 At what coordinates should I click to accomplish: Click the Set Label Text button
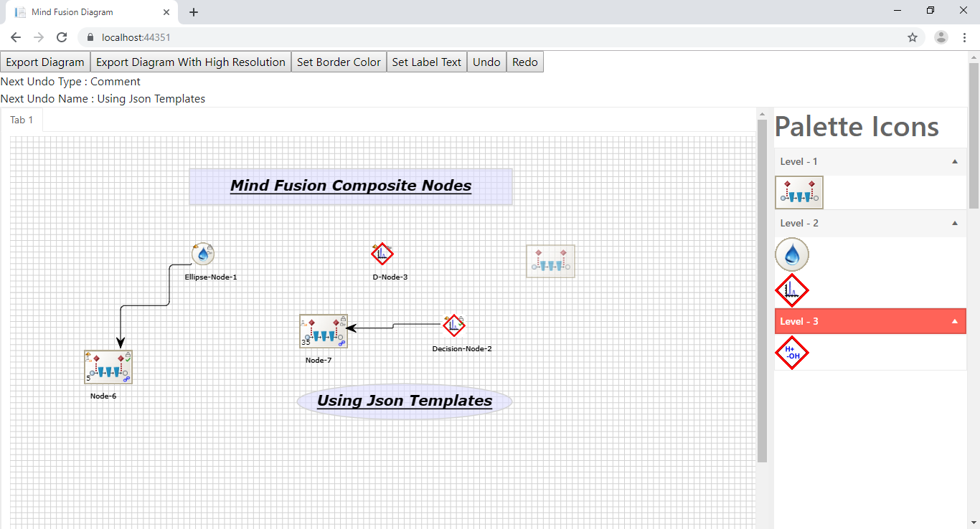click(427, 62)
